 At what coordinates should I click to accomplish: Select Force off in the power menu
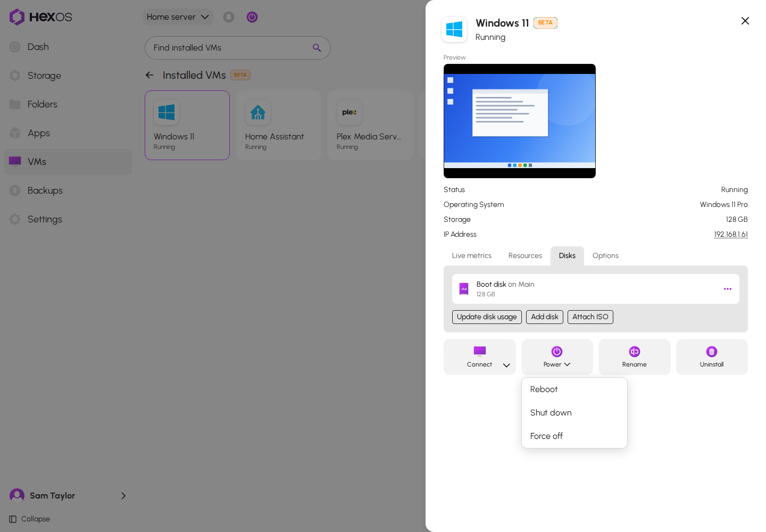pos(574,436)
